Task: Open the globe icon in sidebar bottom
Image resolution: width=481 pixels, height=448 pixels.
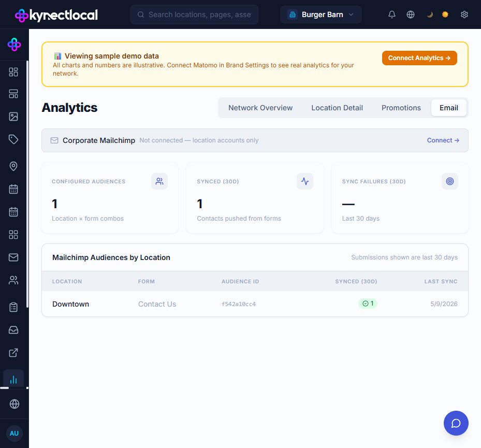Action: 14,404
